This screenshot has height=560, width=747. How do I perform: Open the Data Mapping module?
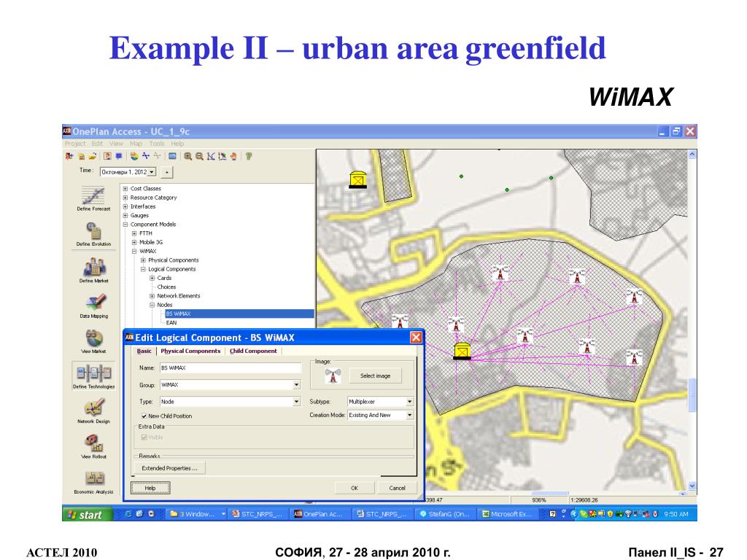94,306
